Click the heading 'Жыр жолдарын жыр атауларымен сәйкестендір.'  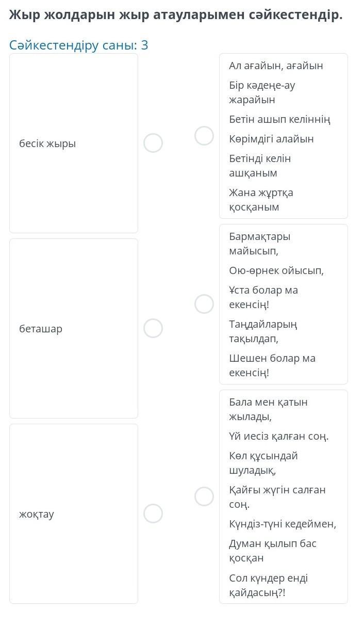176,15
